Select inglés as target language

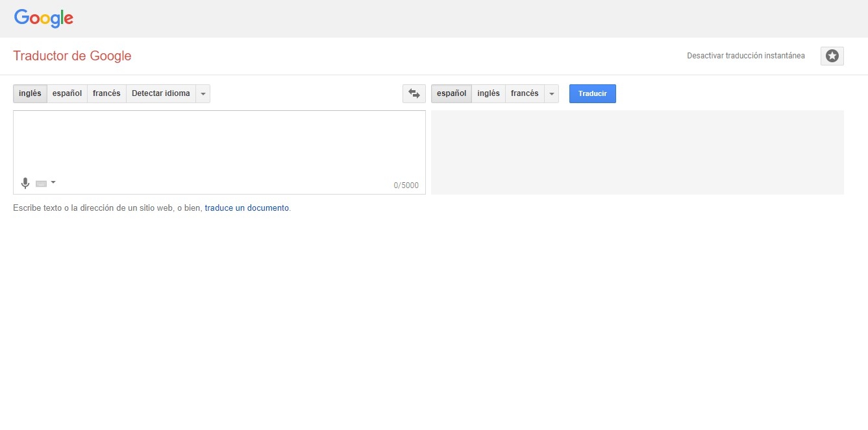pyautogui.click(x=488, y=93)
